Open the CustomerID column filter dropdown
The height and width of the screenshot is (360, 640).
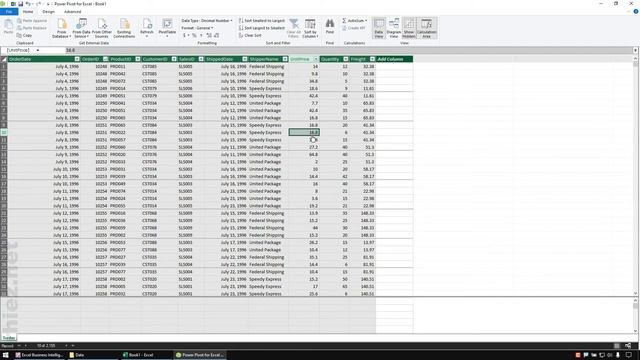[174, 59]
